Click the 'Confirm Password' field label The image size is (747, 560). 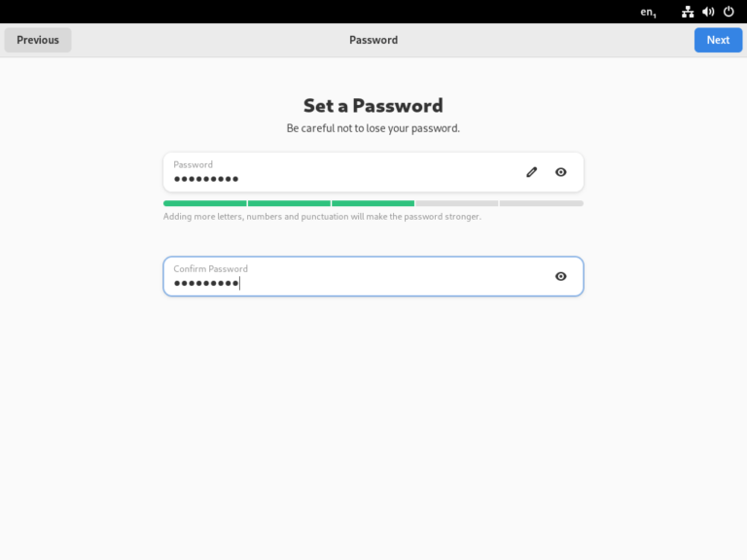point(210,268)
